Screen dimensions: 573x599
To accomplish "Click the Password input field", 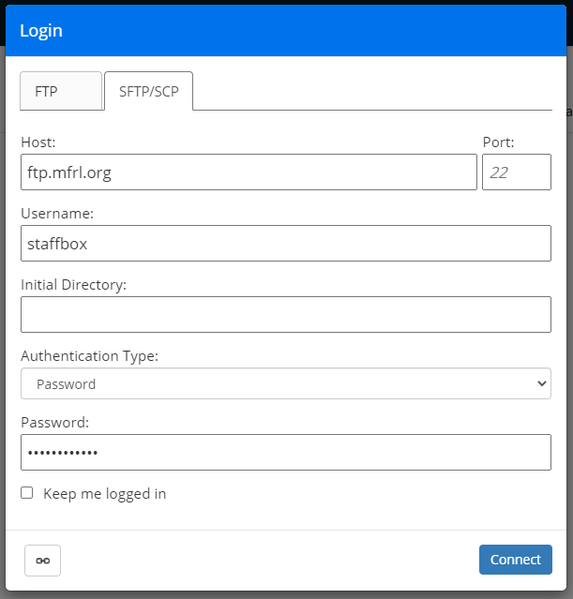I will [x=286, y=452].
